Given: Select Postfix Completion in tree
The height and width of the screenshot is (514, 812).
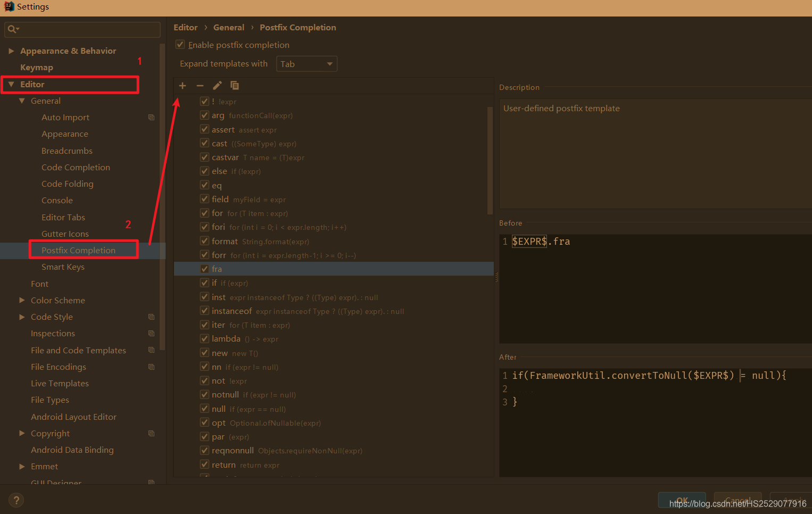Looking at the screenshot, I should [x=78, y=251].
